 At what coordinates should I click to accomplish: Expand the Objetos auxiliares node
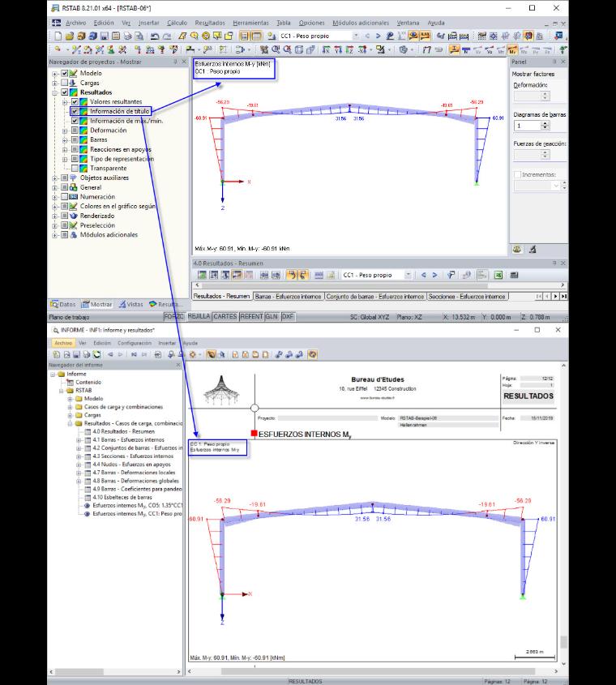(x=55, y=178)
